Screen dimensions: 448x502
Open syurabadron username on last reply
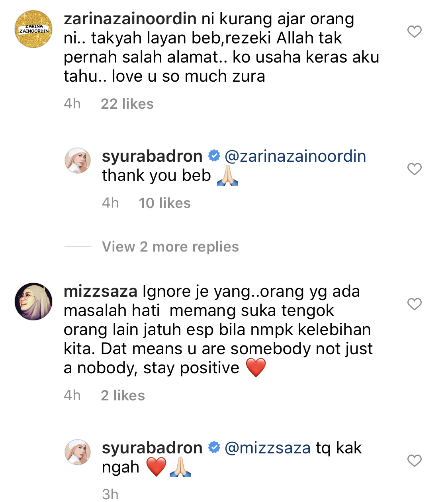pos(152,448)
